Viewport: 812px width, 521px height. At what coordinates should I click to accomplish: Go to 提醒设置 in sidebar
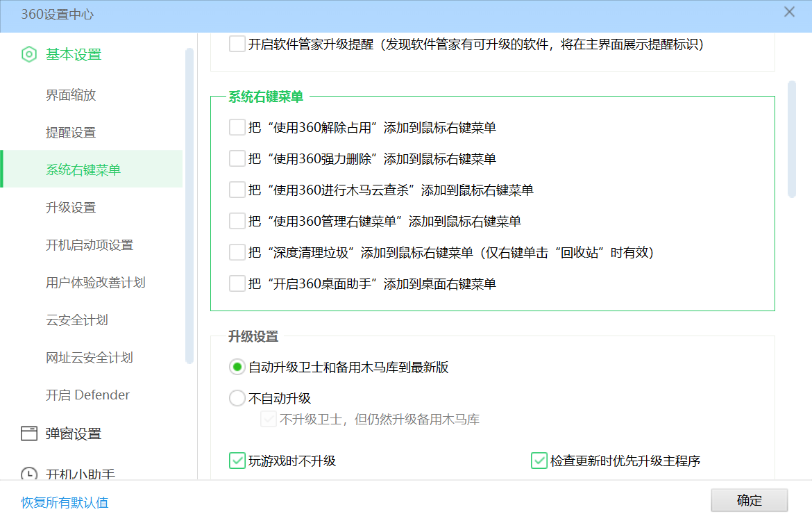pyautogui.click(x=71, y=132)
